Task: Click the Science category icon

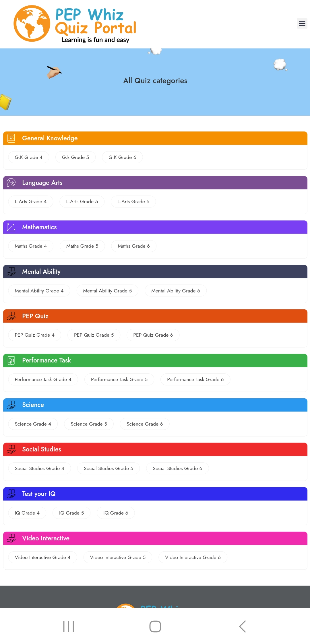Action: [11, 405]
